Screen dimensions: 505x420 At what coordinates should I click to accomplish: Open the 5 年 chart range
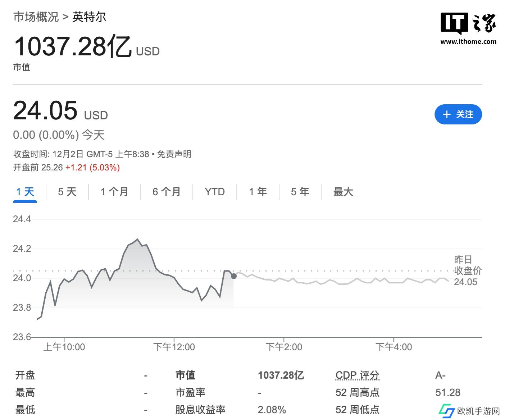tap(300, 192)
